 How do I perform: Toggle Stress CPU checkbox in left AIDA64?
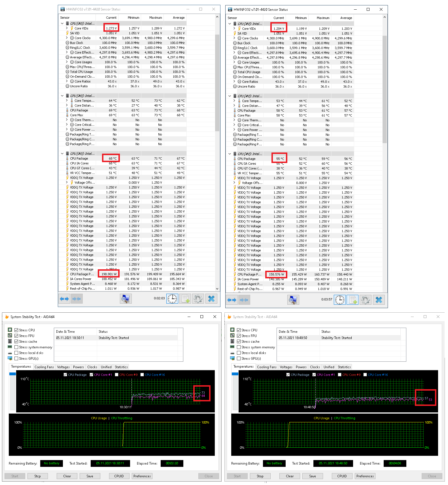coord(16,330)
